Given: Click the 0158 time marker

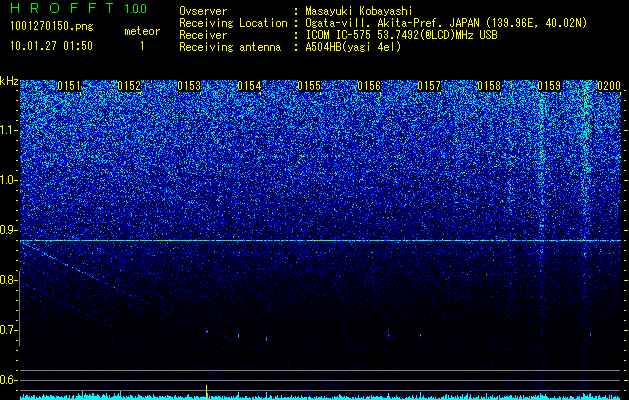Looking at the screenshot, I should pos(489,86).
